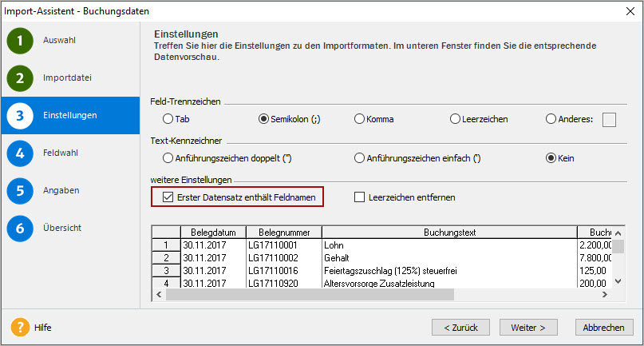The height and width of the screenshot is (346, 644).
Task: Click the step 4 Feldwahl circle icon
Action: click(20, 153)
